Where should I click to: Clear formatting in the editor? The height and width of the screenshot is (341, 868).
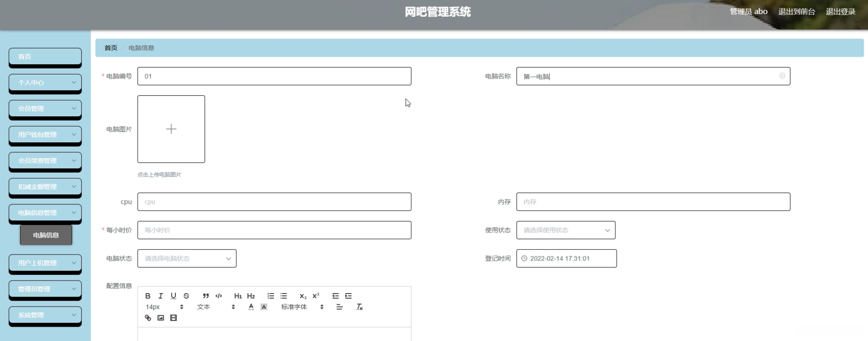(359, 307)
